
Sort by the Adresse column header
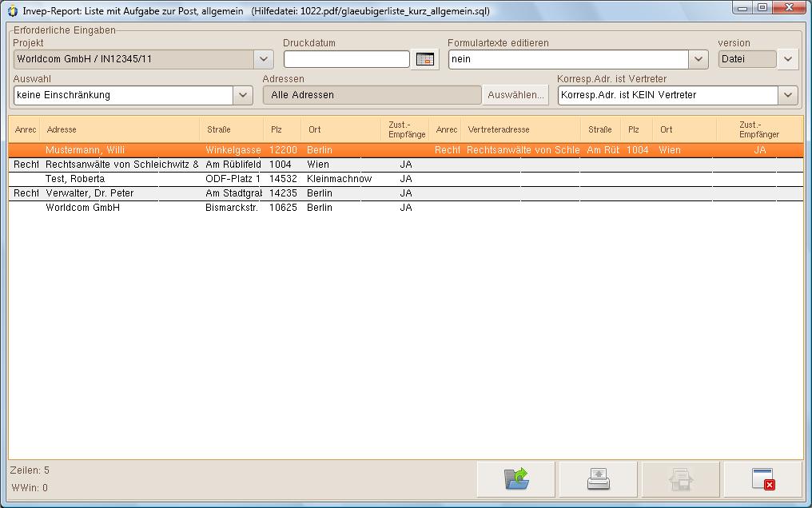click(120, 130)
